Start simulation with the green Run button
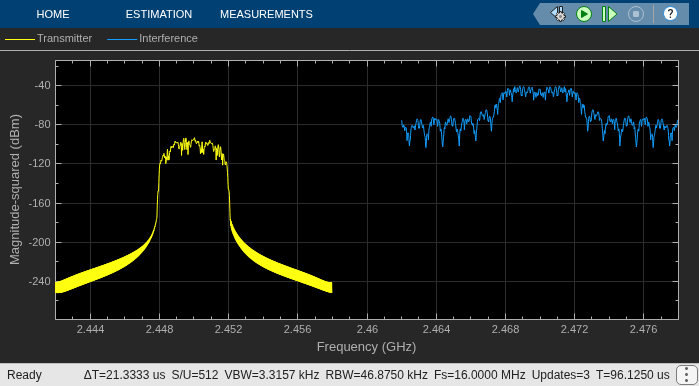Image resolution: width=699 pixels, height=386 pixels. [584, 14]
